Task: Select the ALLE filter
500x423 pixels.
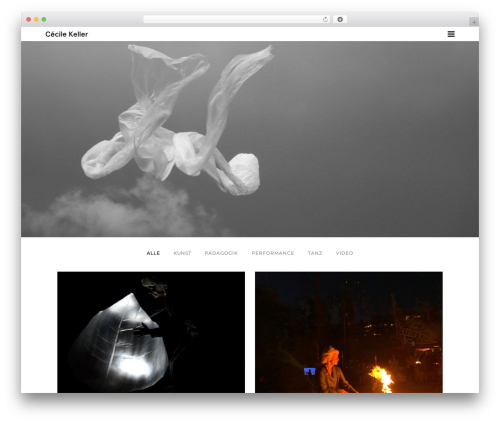Action: [x=153, y=253]
